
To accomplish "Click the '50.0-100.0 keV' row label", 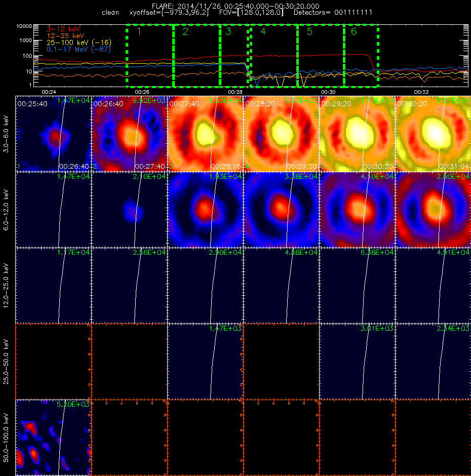I will (x=6, y=438).
